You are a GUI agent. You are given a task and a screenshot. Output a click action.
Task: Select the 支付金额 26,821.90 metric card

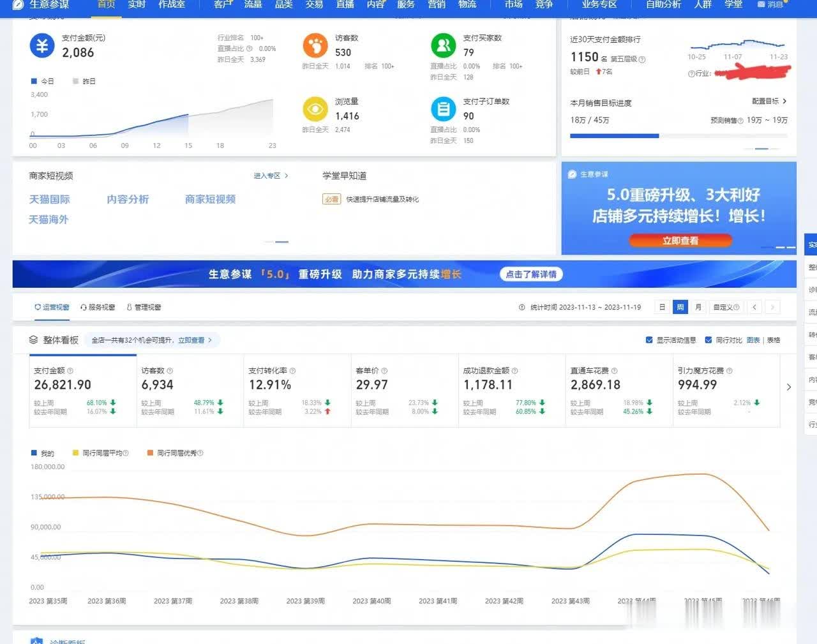(x=83, y=391)
